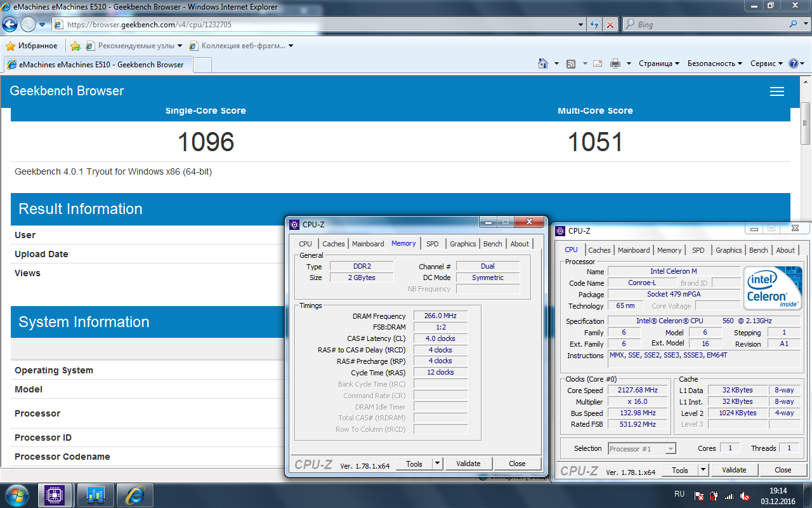The width and height of the screenshot is (812, 508).
Task: Open the Processor #1 selection combo box
Action: click(641, 448)
